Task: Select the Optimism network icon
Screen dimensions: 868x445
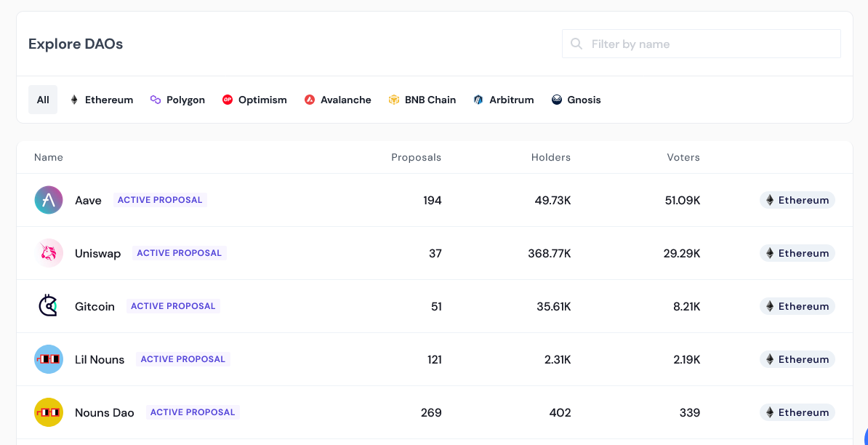Action: 229,99
